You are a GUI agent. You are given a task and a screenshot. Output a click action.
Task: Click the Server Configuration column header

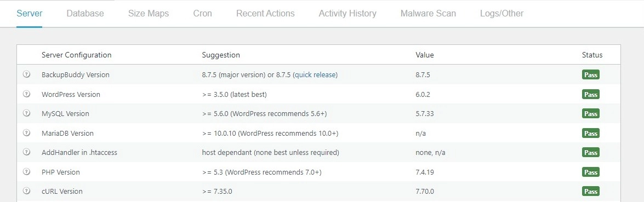[76, 55]
